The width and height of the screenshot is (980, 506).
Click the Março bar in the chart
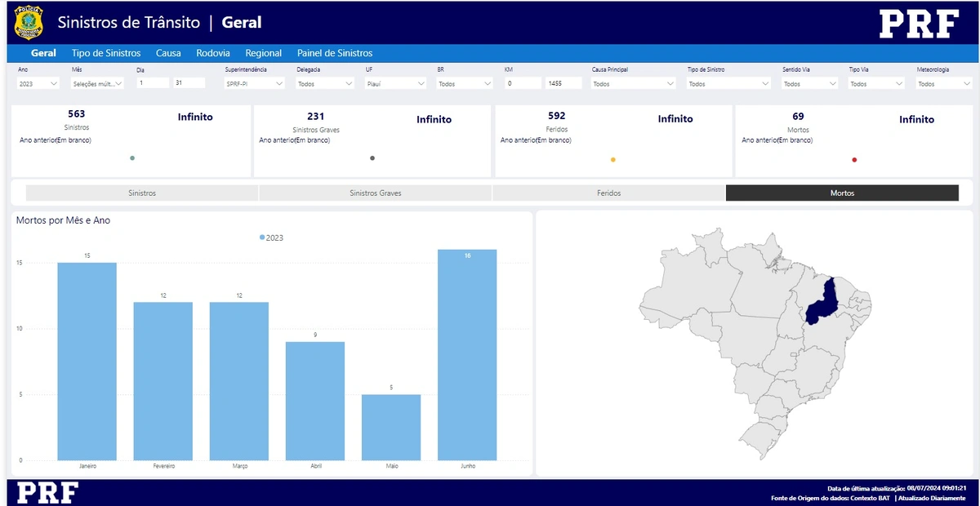click(239, 381)
